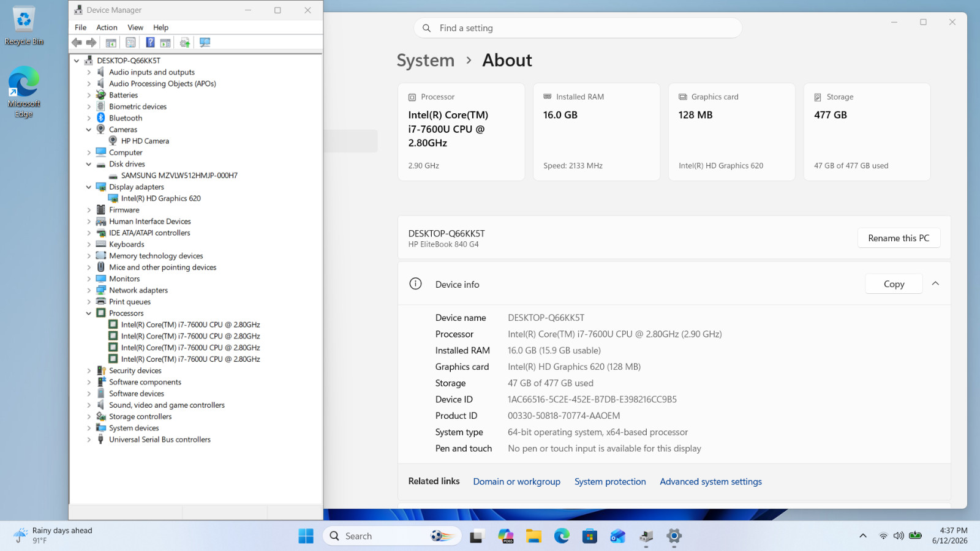Image resolution: width=980 pixels, height=551 pixels.
Task: Click the volume icon in system tray
Action: click(x=899, y=536)
